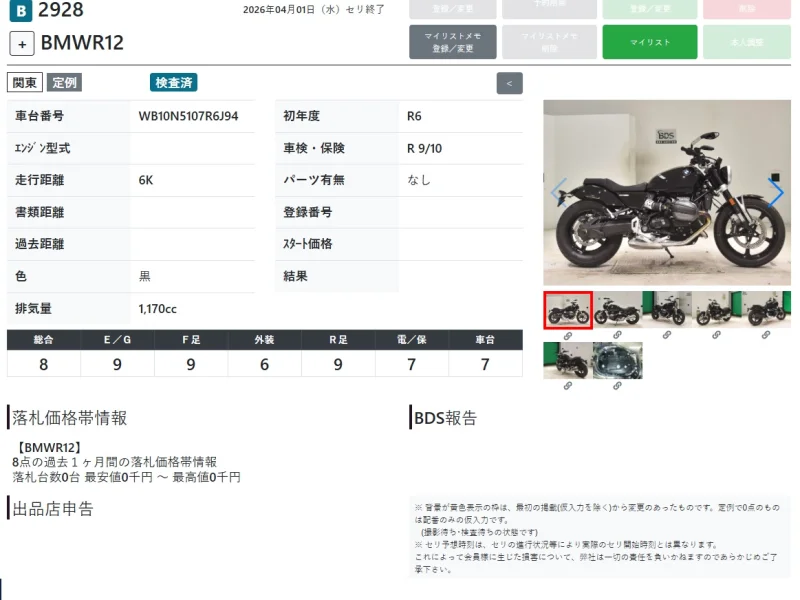Click the pale green 本人調整 button
800x600 pixels.
[x=747, y=42]
